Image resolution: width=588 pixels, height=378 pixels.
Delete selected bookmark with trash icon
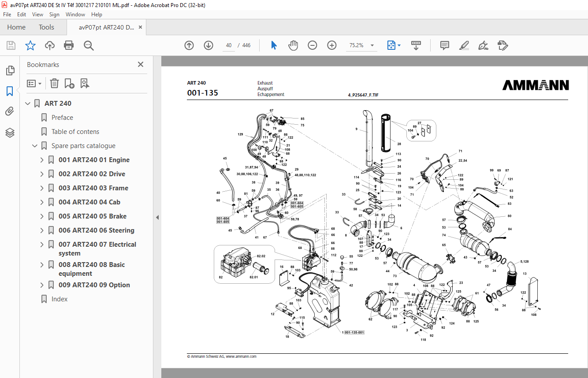pyautogui.click(x=54, y=83)
